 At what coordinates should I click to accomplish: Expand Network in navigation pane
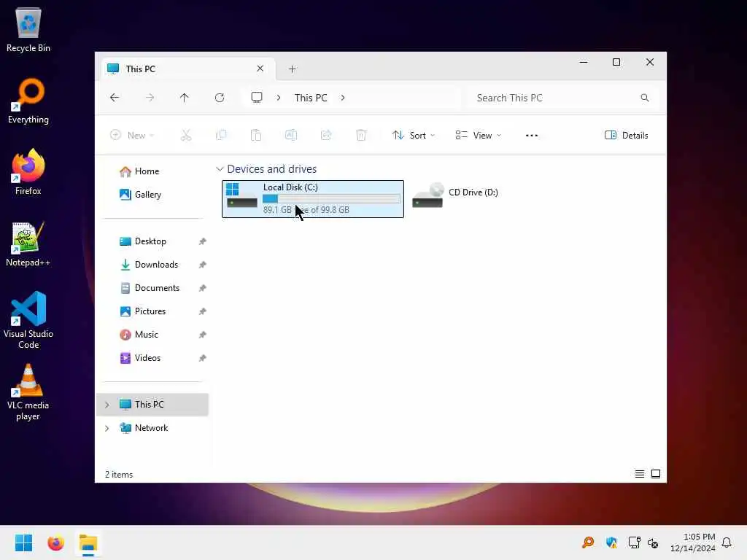pyautogui.click(x=107, y=428)
